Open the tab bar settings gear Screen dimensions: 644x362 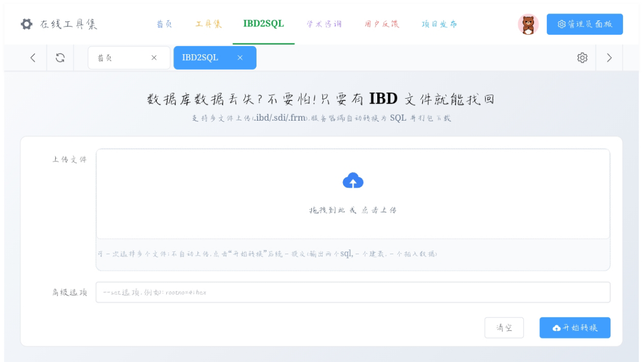(x=582, y=58)
